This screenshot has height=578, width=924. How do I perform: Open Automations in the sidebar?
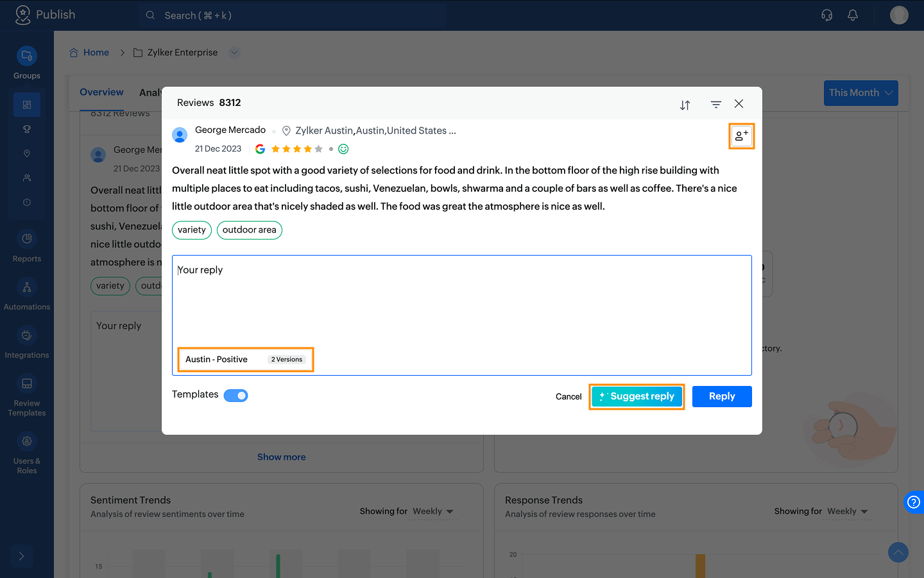tap(27, 294)
